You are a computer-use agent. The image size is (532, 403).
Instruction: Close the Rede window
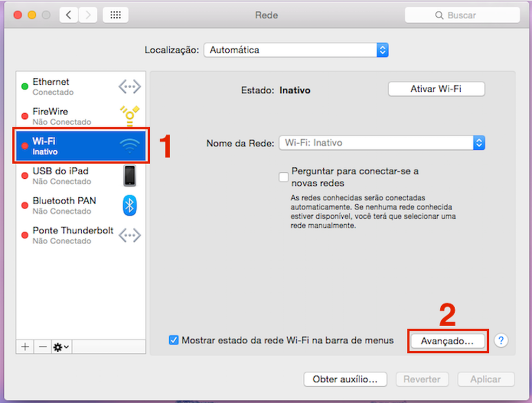(x=18, y=15)
